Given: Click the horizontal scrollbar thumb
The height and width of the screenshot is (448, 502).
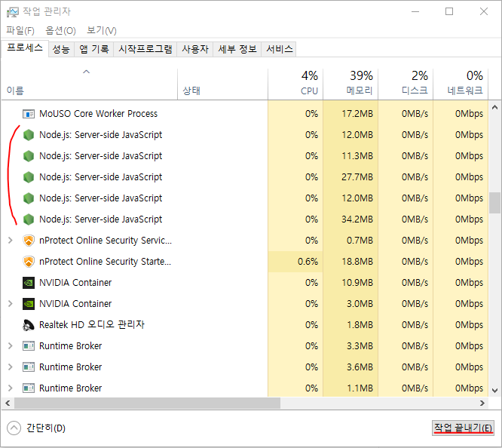Looking at the screenshot, I should coord(147,404).
